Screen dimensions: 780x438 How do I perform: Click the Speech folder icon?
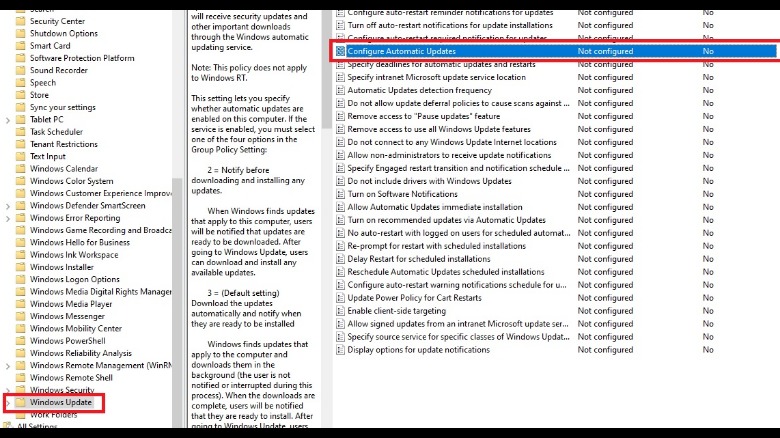pyautogui.click(x=20, y=83)
